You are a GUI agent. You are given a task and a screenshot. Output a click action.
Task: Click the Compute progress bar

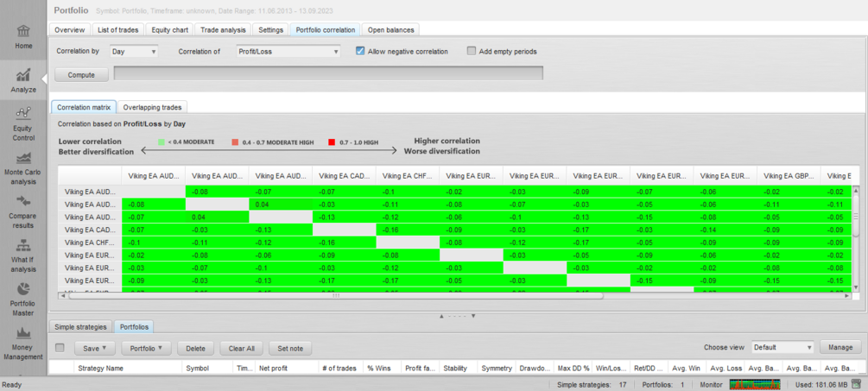pyautogui.click(x=328, y=73)
